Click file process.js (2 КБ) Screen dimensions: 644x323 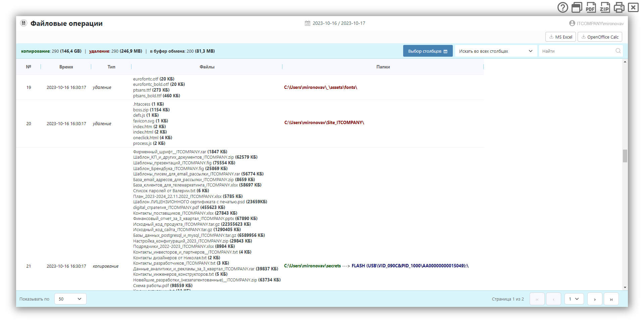[149, 143]
